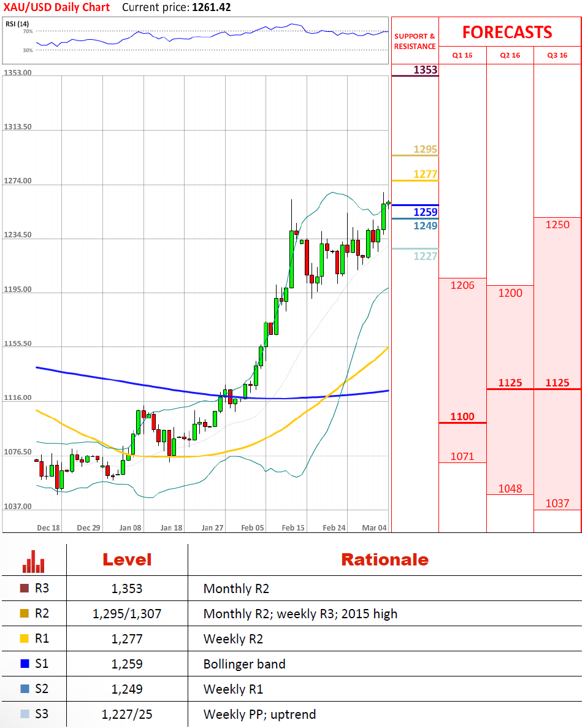585x728 pixels.
Task: Click the Weekly R1 rationale
Action: point(233,689)
